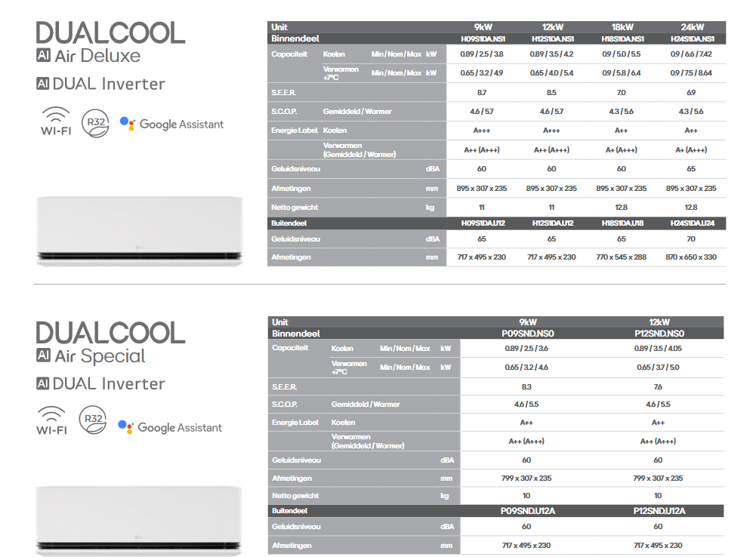Click indoor model code H09S1DA.NS1
Image resolution: width=756 pixels, height=557 pixels.
[483, 39]
